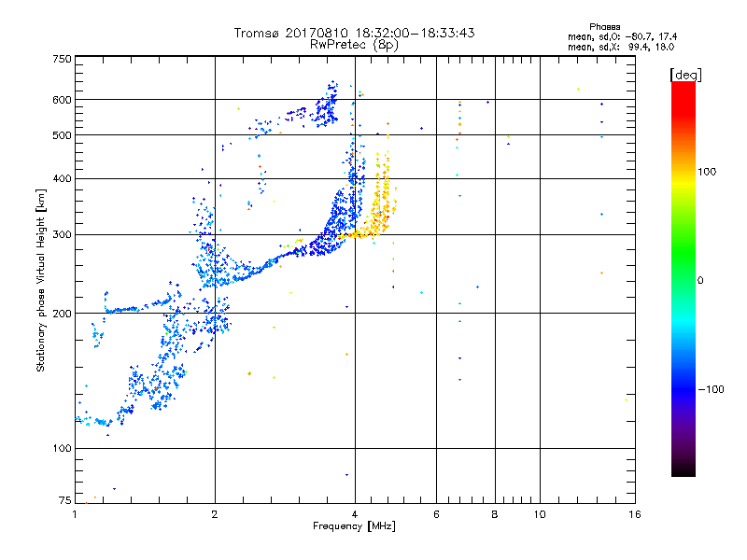Image resolution: width=747 pixels, height=560 pixels.
Task: Click the '-100' label on the colorbar
Action: point(711,389)
